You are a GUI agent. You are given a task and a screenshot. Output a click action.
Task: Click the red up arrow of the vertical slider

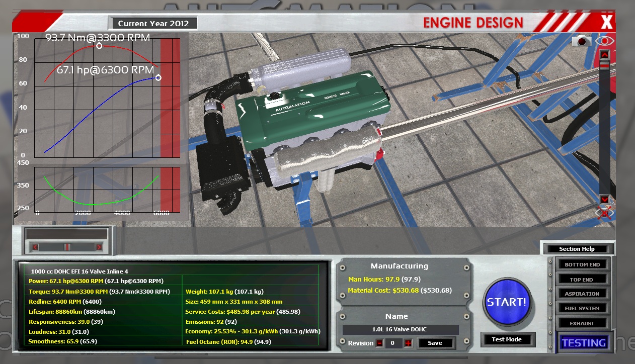pyautogui.click(x=605, y=54)
